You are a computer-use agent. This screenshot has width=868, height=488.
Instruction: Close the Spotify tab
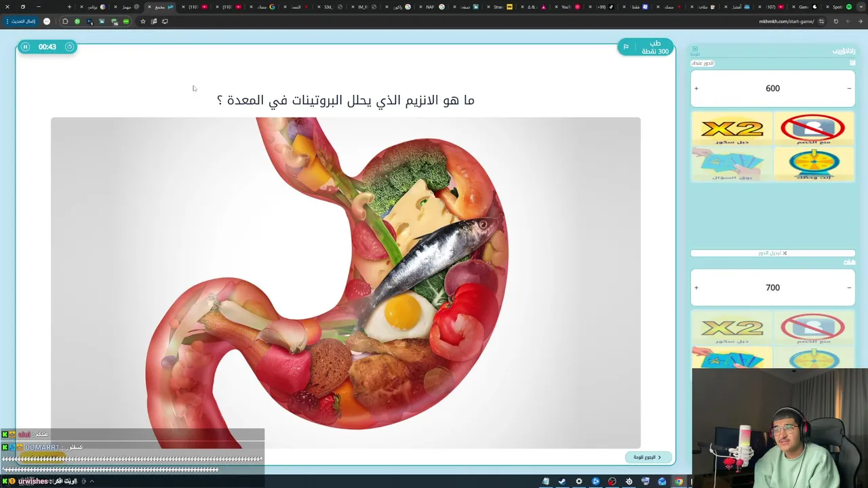[826, 7]
